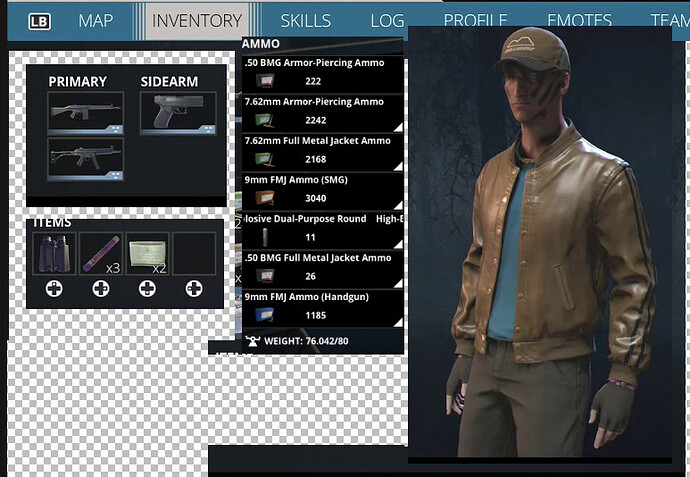
Task: Expand the 9mm FMJ Ammo (Handgun) corner arrow
Action: [x=398, y=323]
